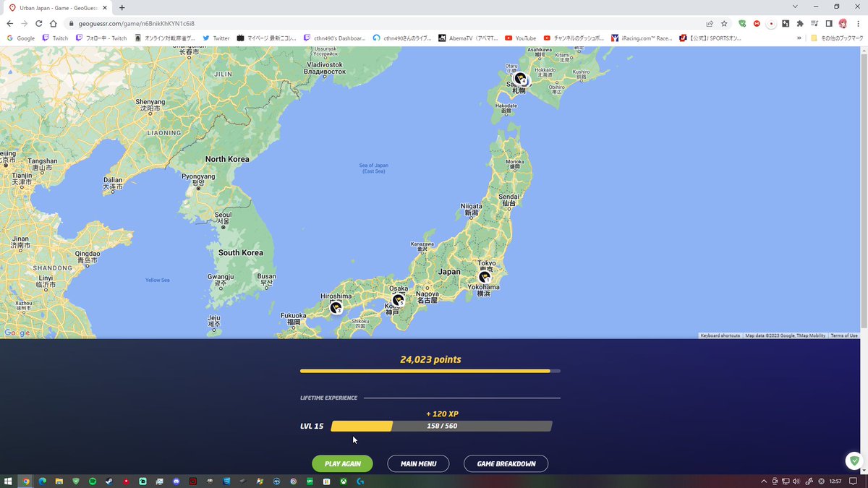Open the AbemaTV bookmark
Image resolution: width=868 pixels, height=488 pixels.
(468, 38)
